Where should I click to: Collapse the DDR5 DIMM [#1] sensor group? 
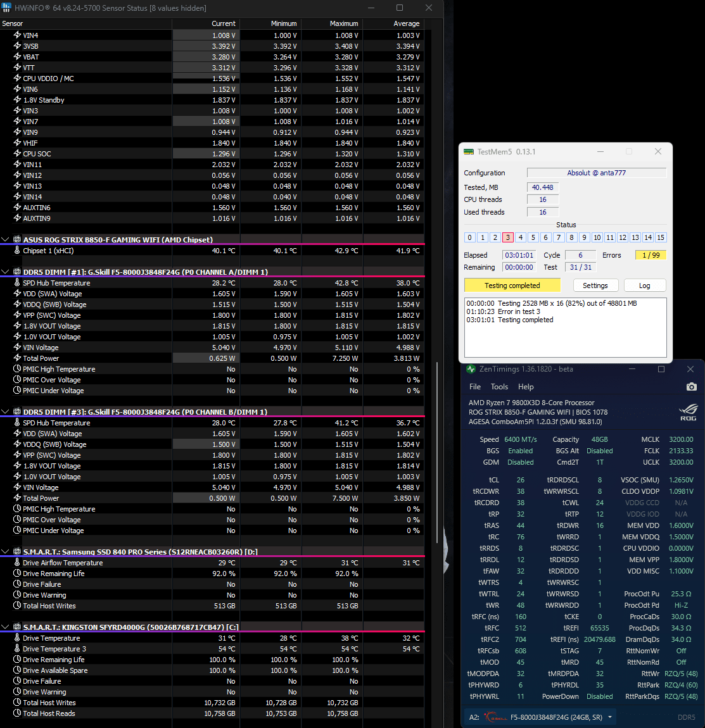(5, 272)
